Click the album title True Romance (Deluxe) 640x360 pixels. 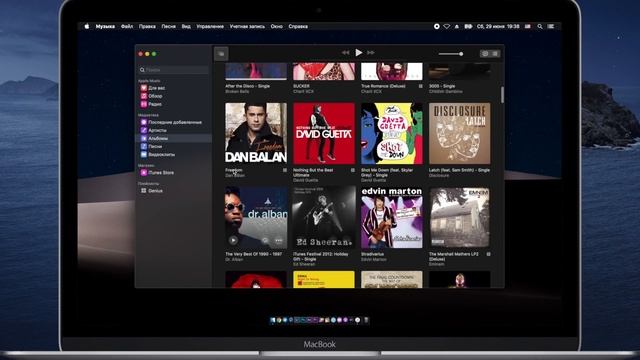383,86
